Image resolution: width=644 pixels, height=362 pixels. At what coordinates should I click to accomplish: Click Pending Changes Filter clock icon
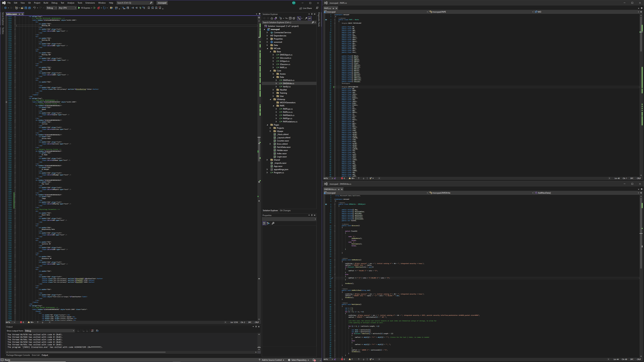(x=281, y=18)
